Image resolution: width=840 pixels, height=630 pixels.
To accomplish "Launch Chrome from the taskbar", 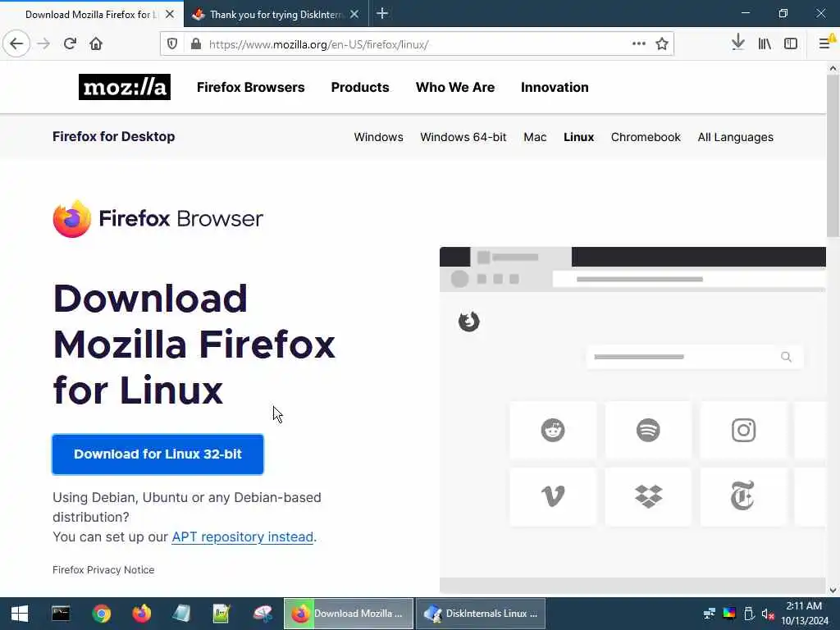I will [101, 614].
